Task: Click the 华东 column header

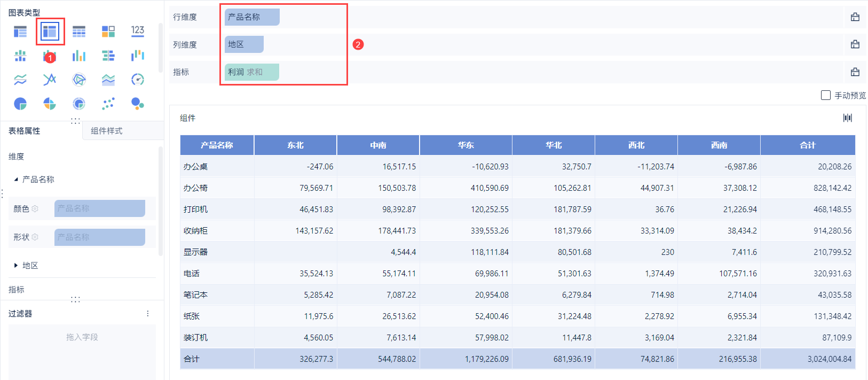Action: click(x=465, y=145)
